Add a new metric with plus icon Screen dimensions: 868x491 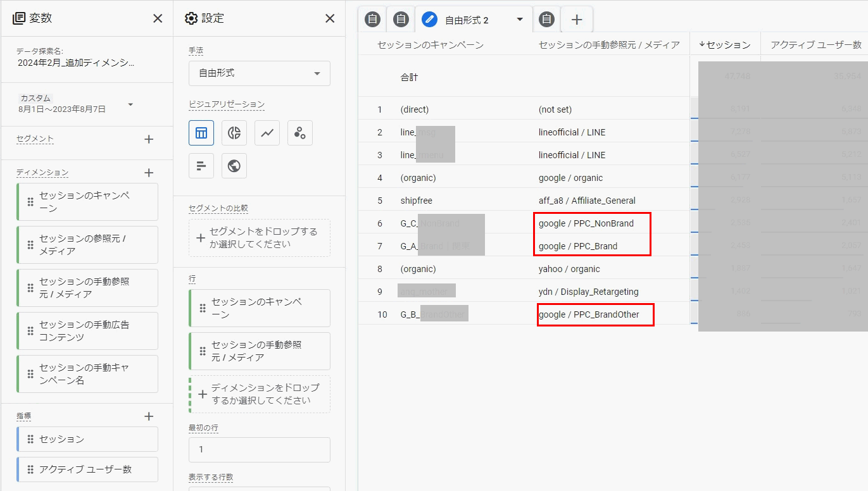149,416
